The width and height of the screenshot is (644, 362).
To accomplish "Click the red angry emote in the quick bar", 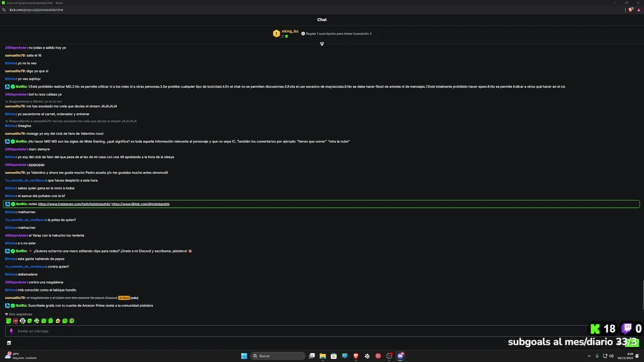I will click(x=16, y=321).
